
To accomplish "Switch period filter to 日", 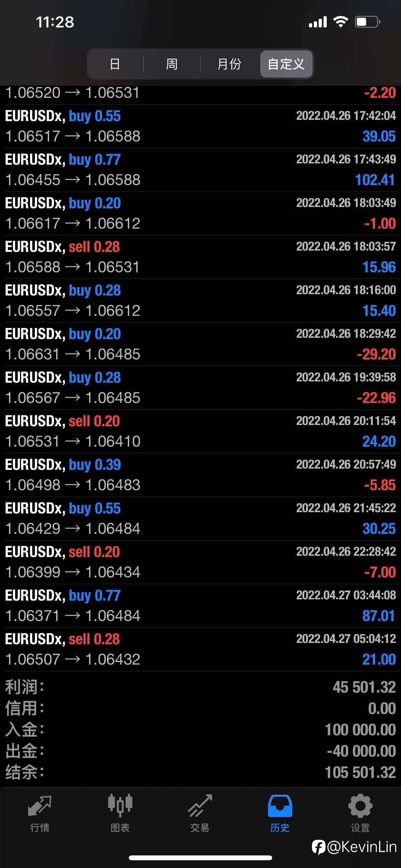I will 115,64.
